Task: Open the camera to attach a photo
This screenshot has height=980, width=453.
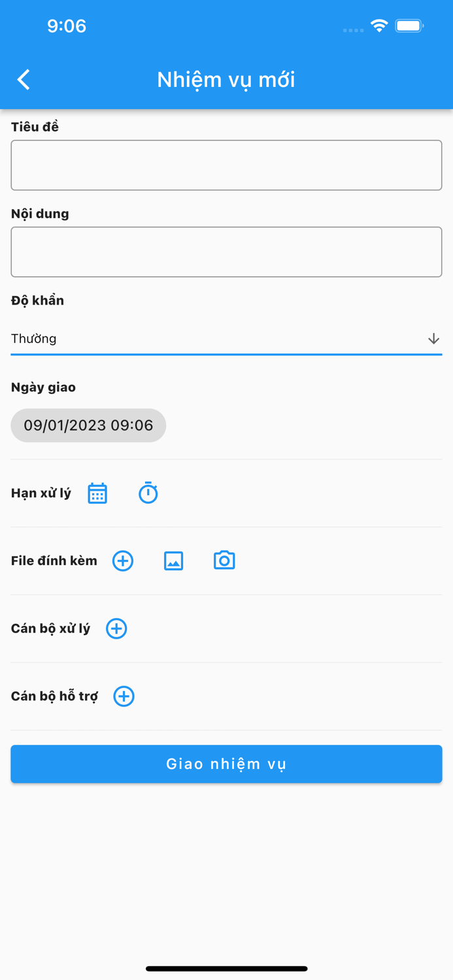Action: tap(224, 561)
